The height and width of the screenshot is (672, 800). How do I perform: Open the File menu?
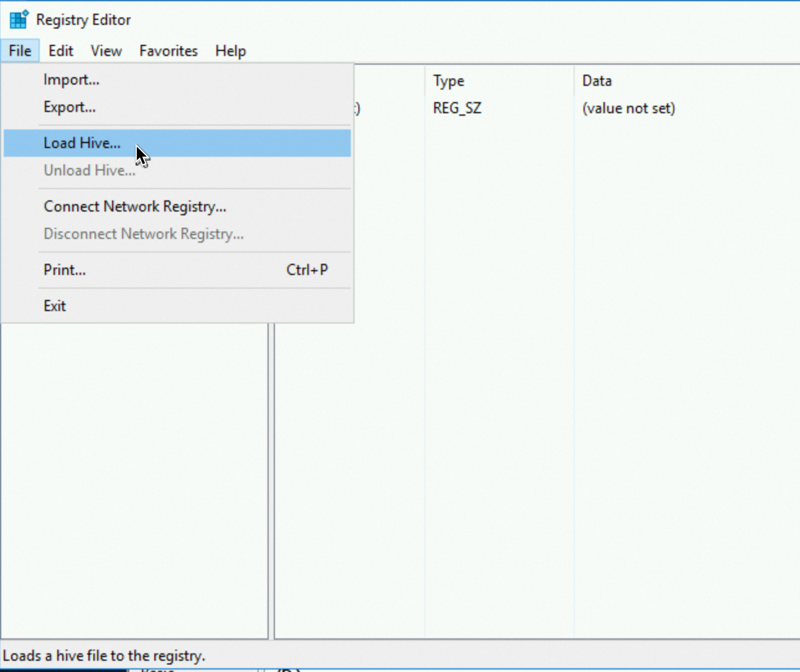pos(20,51)
